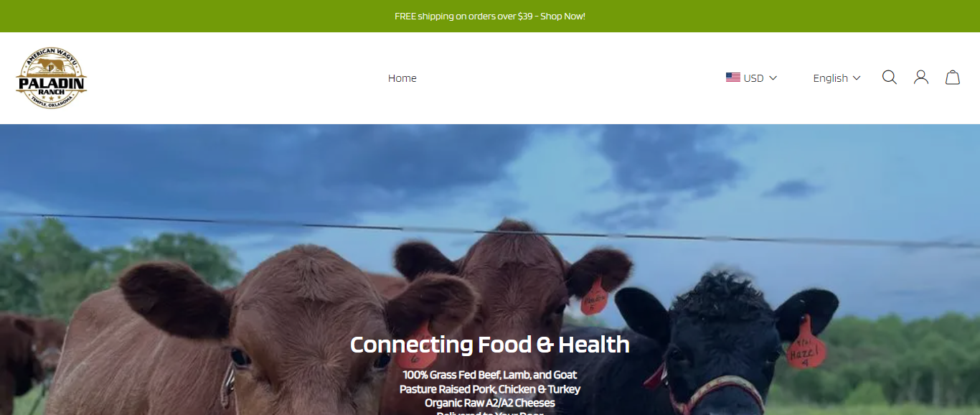Open the search magnifier icon
Viewport: 980px width, 415px height.
coord(889,78)
